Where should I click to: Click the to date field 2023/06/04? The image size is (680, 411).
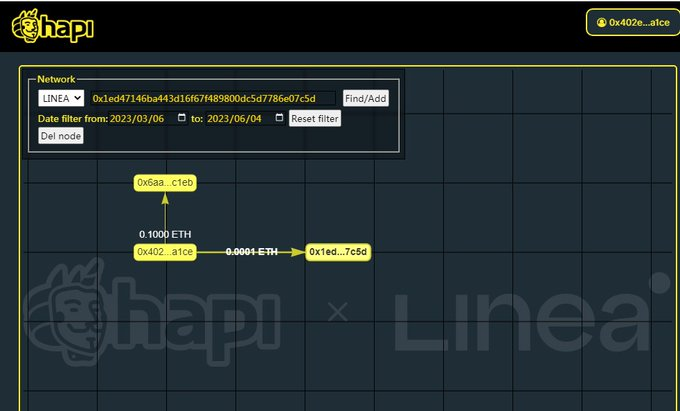[245, 118]
